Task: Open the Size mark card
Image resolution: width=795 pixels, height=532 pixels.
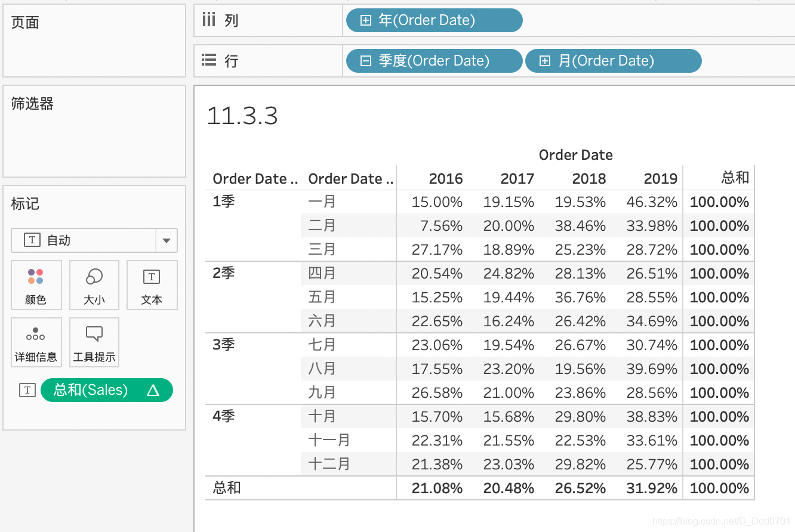Action: (94, 285)
